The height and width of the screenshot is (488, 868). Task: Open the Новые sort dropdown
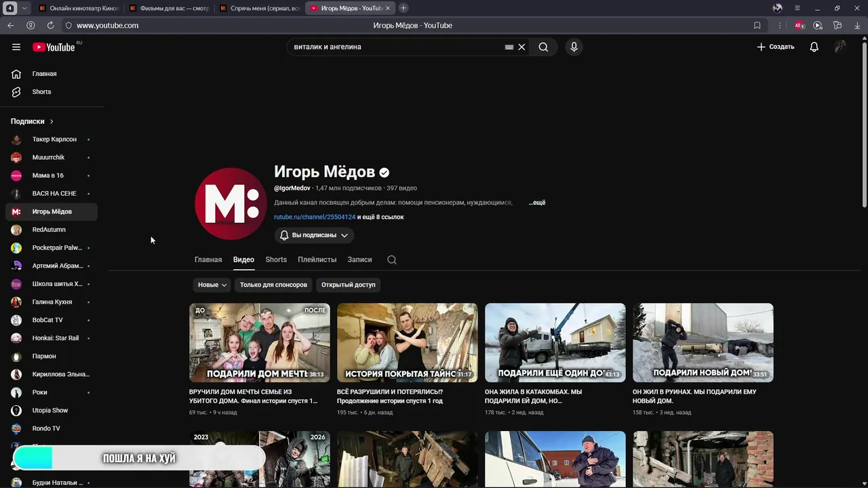(x=212, y=285)
